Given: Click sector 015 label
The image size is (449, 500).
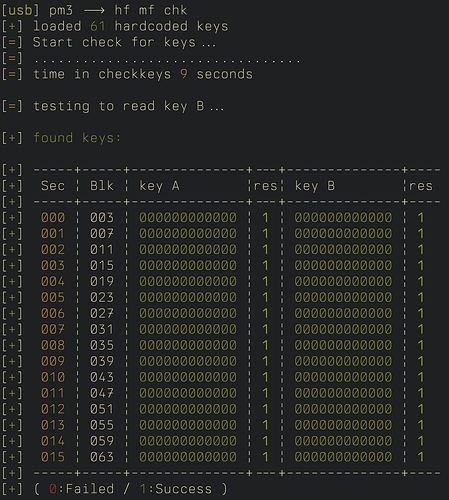Looking at the screenshot, I should click(x=53, y=457).
